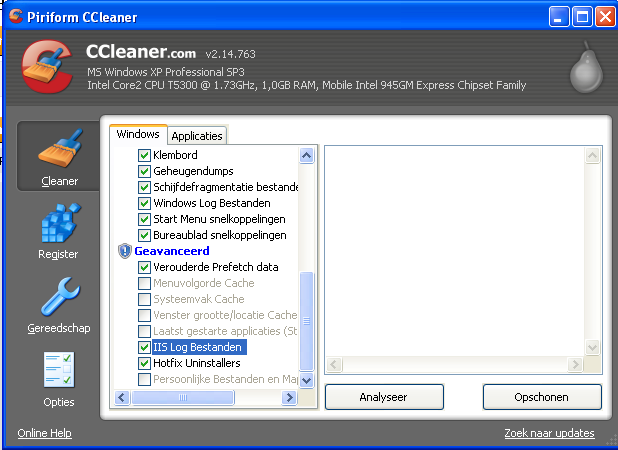Click the version number v2.14.763

click(x=231, y=54)
